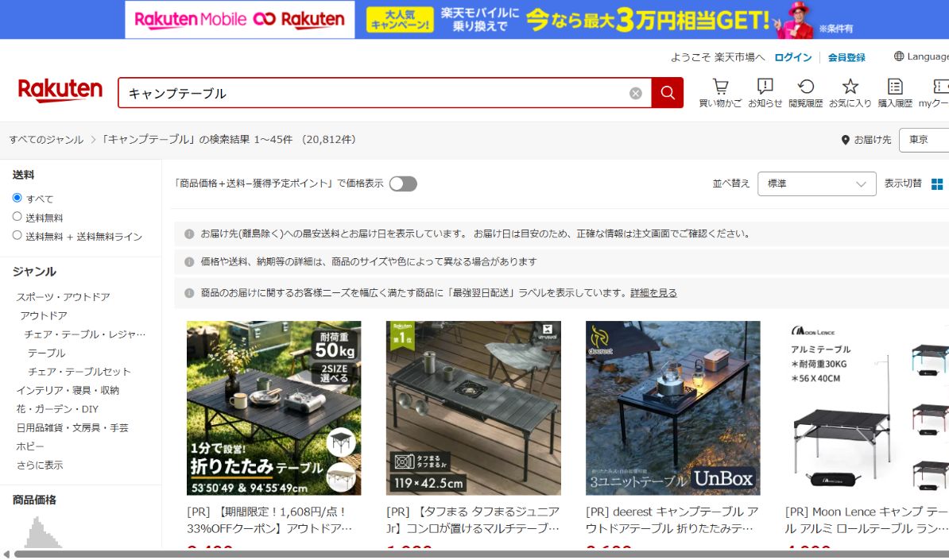
Task: Open the shopping cart (買い物かご)
Action: [x=720, y=92]
